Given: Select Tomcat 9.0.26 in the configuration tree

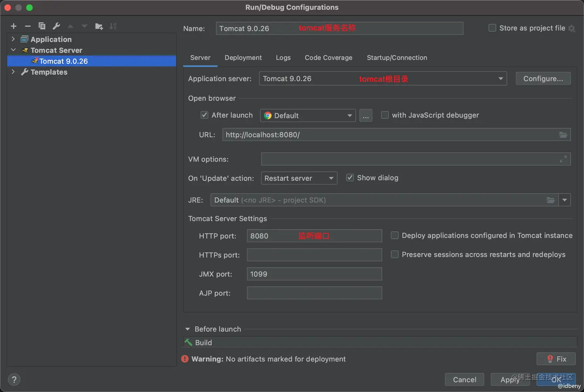Looking at the screenshot, I should (92, 61).
